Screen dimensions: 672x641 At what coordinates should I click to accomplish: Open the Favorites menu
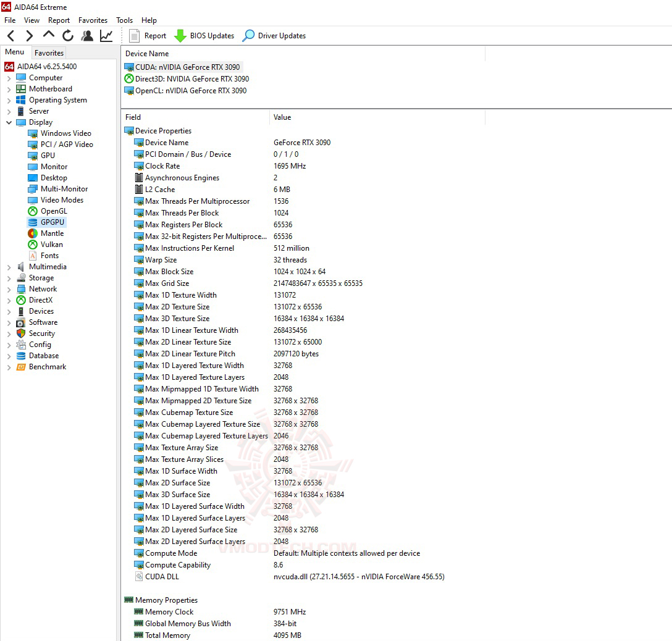[x=93, y=20]
